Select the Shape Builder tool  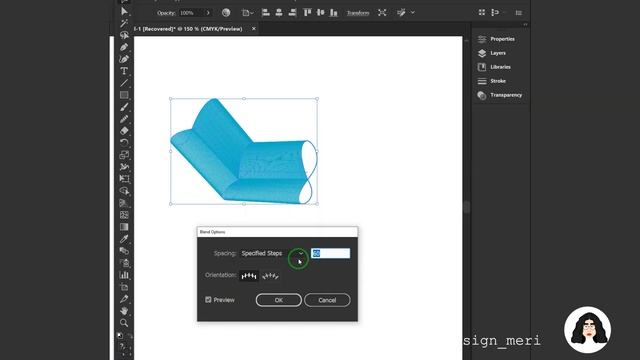pyautogui.click(x=124, y=191)
